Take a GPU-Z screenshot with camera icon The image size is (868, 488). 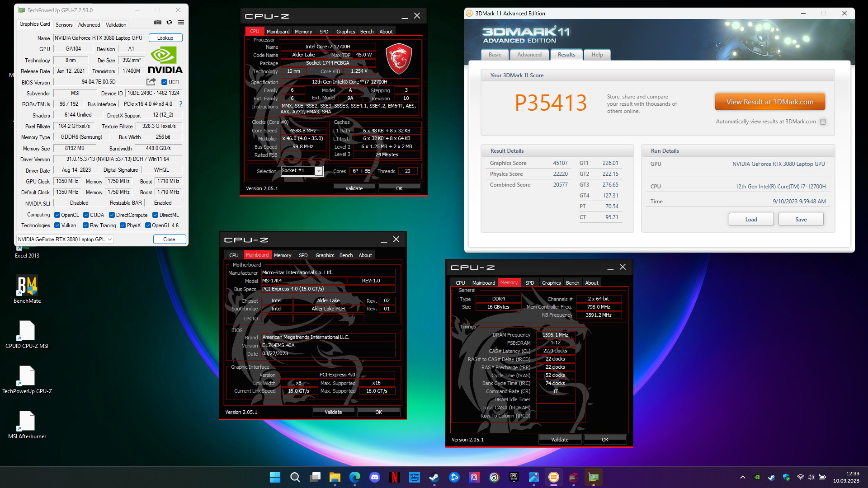[x=157, y=22]
